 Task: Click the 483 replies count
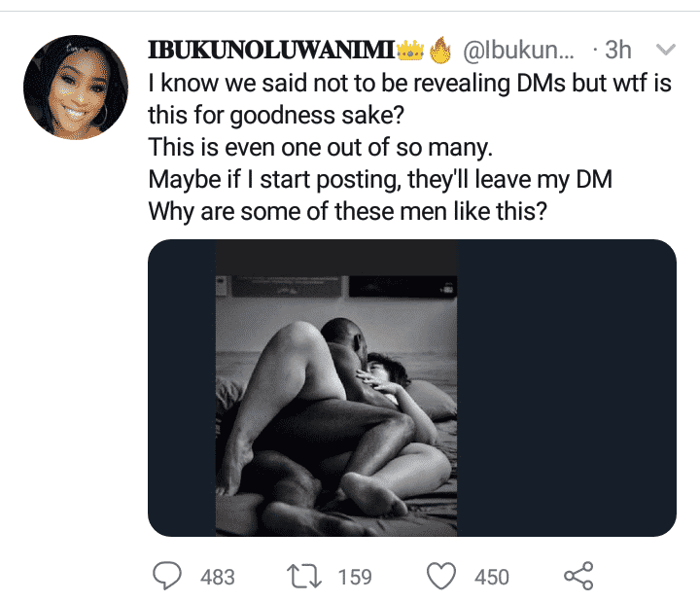(217, 577)
